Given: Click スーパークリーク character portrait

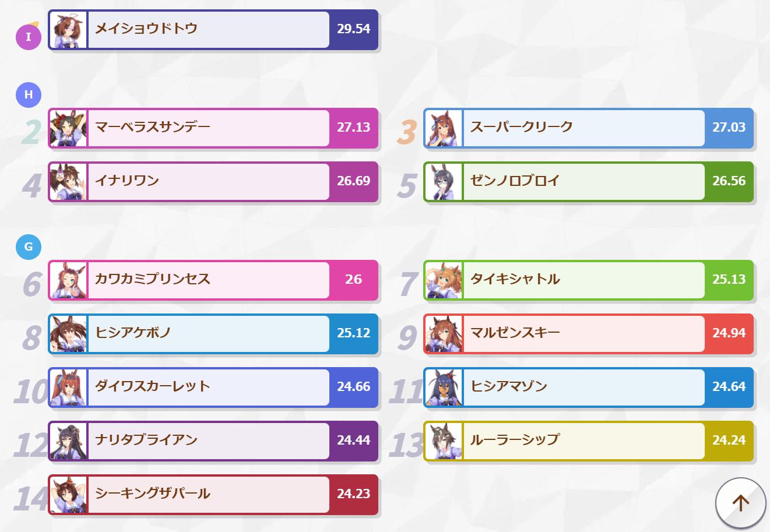Looking at the screenshot, I should tap(444, 128).
